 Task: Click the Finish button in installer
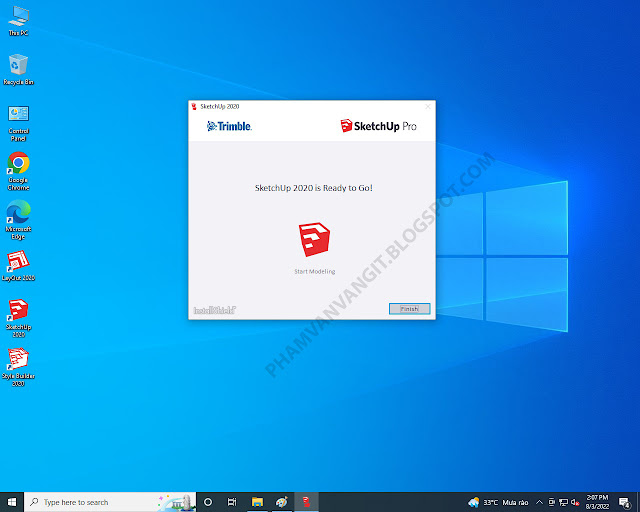tap(409, 309)
